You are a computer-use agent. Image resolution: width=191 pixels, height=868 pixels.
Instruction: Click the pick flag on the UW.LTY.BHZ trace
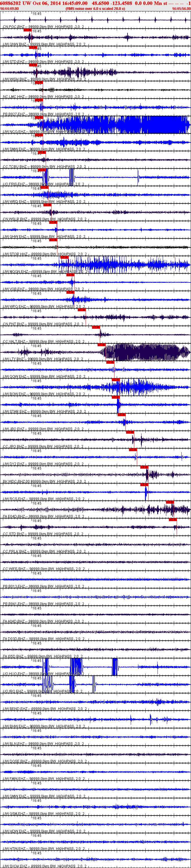pyautogui.click(x=101, y=345)
